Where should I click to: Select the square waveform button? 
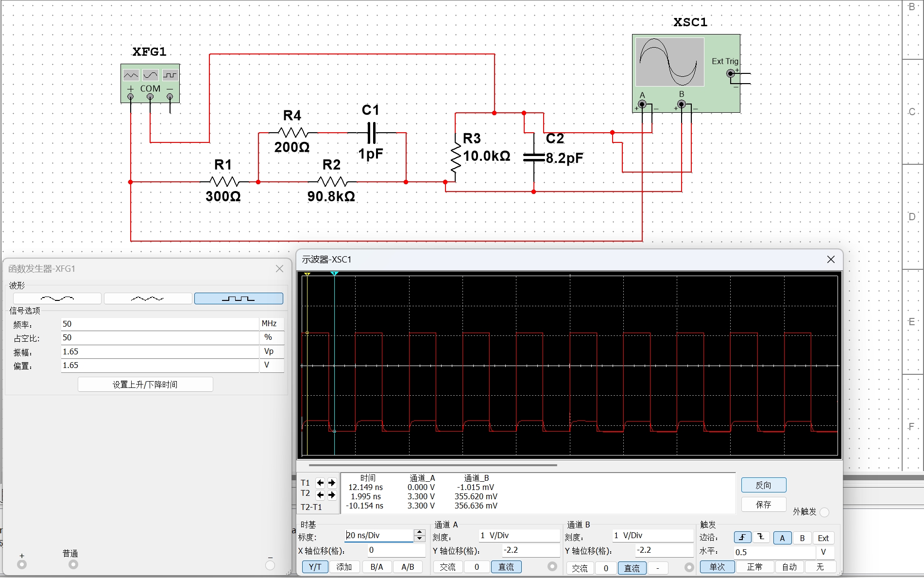[x=239, y=298]
